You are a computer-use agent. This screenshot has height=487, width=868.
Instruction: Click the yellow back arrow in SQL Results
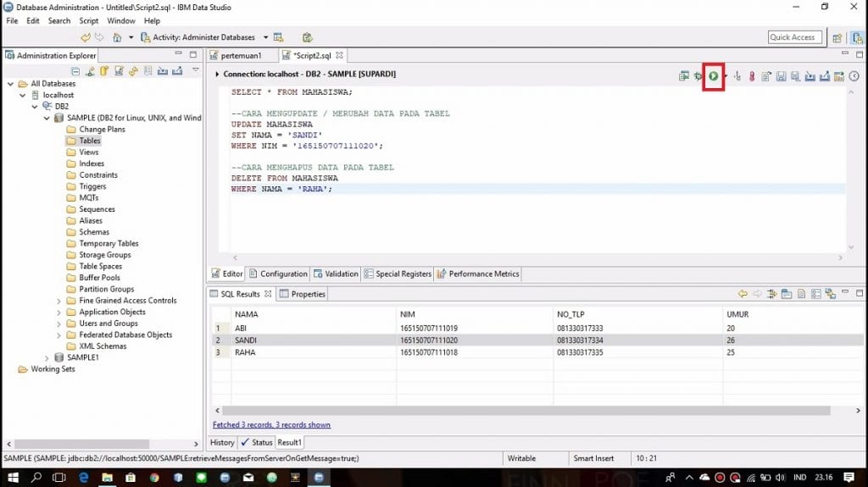click(x=743, y=294)
